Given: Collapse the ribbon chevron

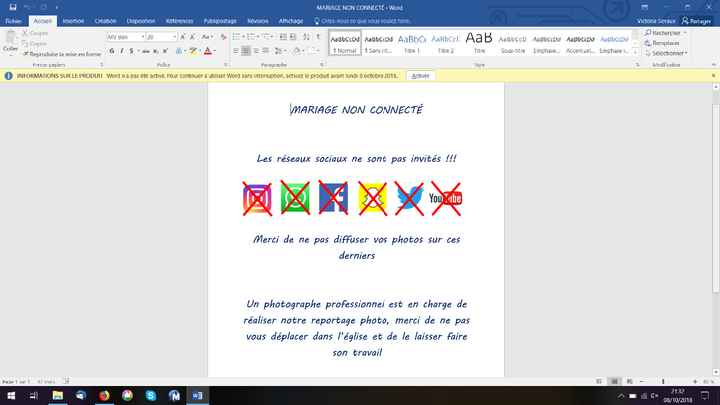Looking at the screenshot, I should (714, 65).
